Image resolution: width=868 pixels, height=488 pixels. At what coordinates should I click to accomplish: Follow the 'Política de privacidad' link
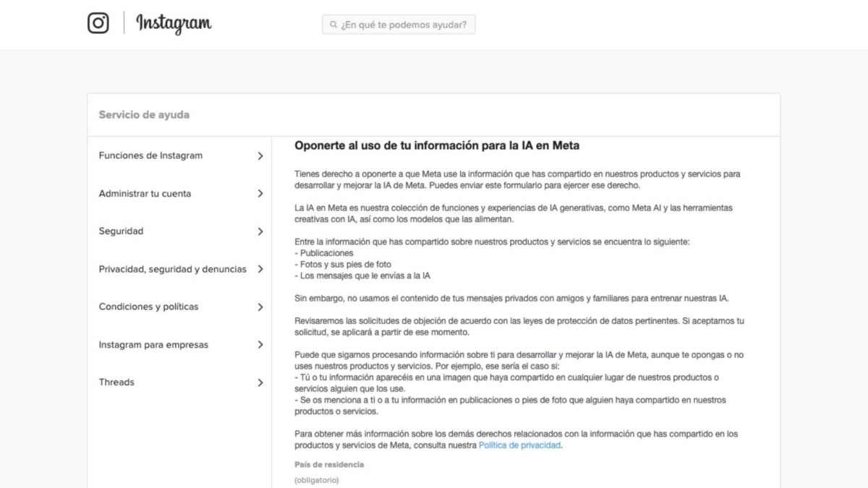[519, 445]
